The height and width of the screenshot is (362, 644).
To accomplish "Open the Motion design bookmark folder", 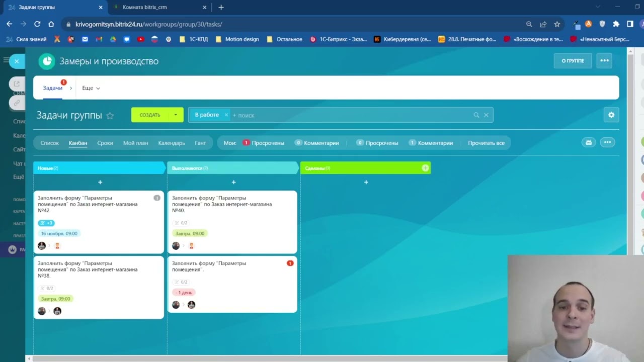I will (x=237, y=39).
